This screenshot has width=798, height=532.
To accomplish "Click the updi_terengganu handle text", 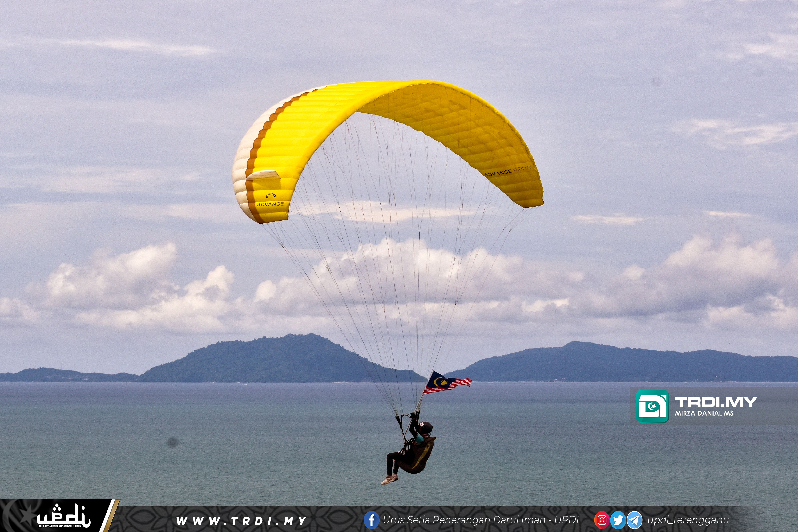I will coord(688,520).
